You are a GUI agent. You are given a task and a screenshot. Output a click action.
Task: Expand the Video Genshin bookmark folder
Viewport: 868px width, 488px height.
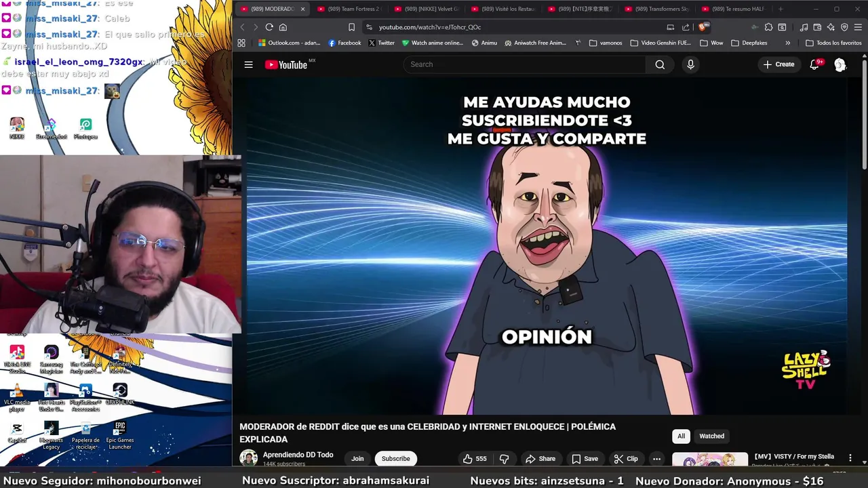660,43
